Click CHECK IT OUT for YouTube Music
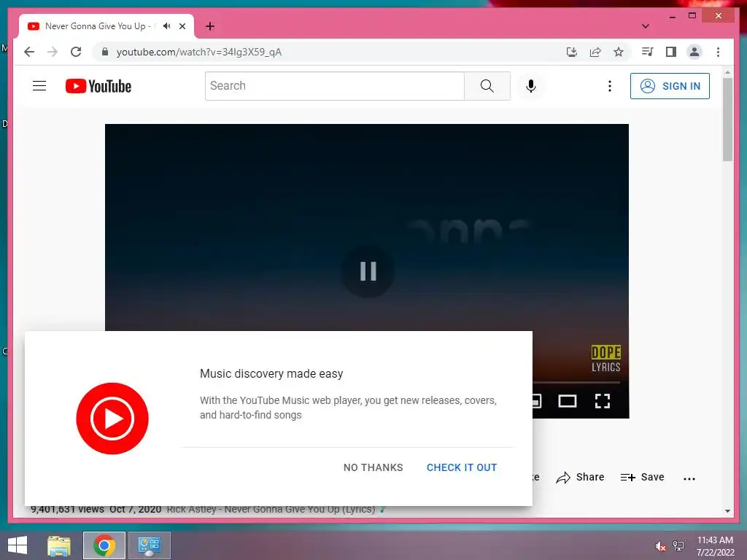747x560 pixels. coord(462,467)
